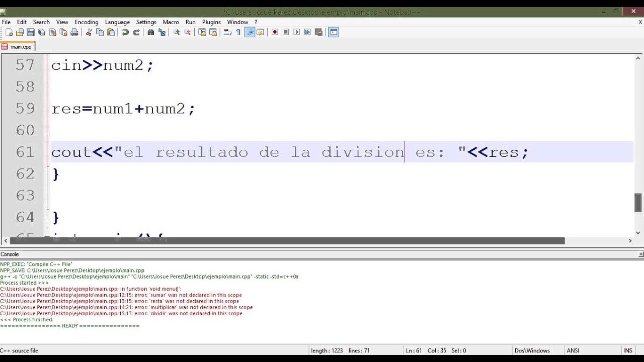This screenshot has width=644, height=362.
Task: Start macro recording with the red dot icon
Action: 275,32
